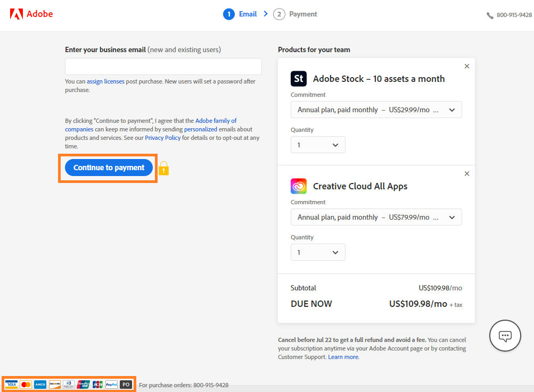Image resolution: width=534 pixels, height=392 pixels.
Task: Click the header phone number 800-915-9428
Action: point(514,15)
